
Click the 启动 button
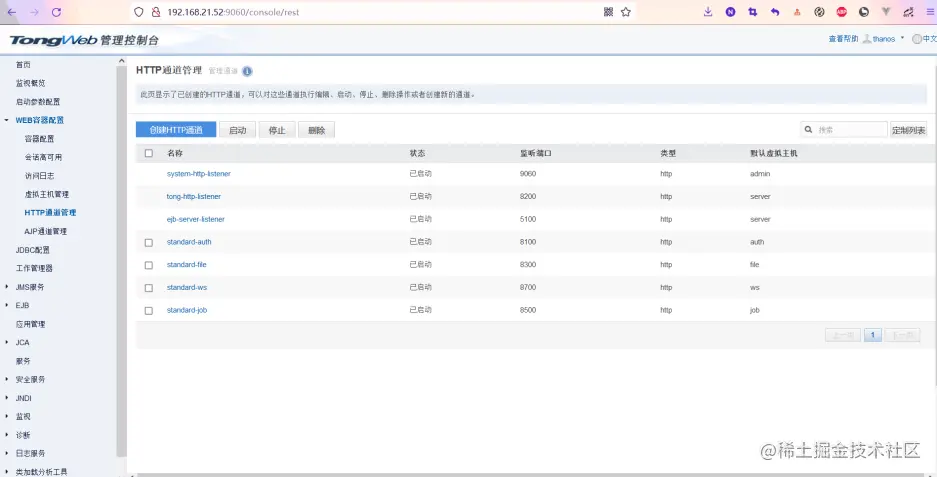pyautogui.click(x=238, y=130)
